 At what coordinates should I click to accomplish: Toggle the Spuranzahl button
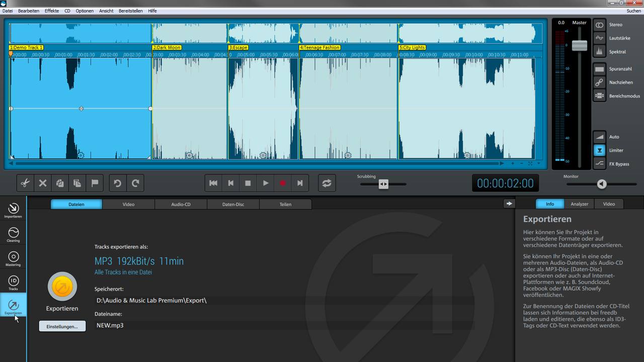click(599, 69)
